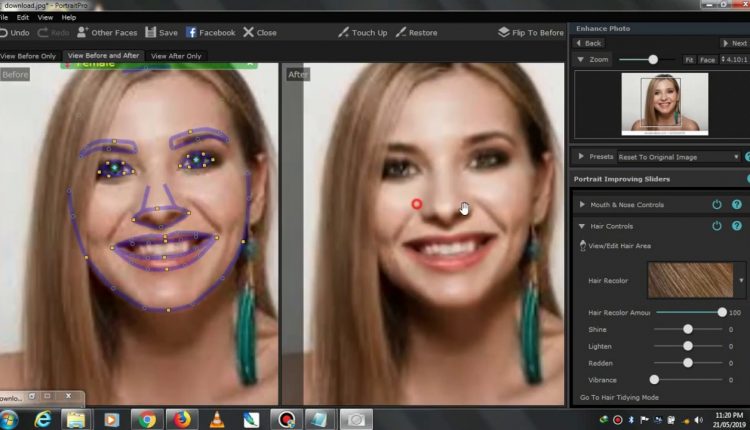Click View/Edit Hair Area label
Screen dimensions: 750x430
point(619,246)
